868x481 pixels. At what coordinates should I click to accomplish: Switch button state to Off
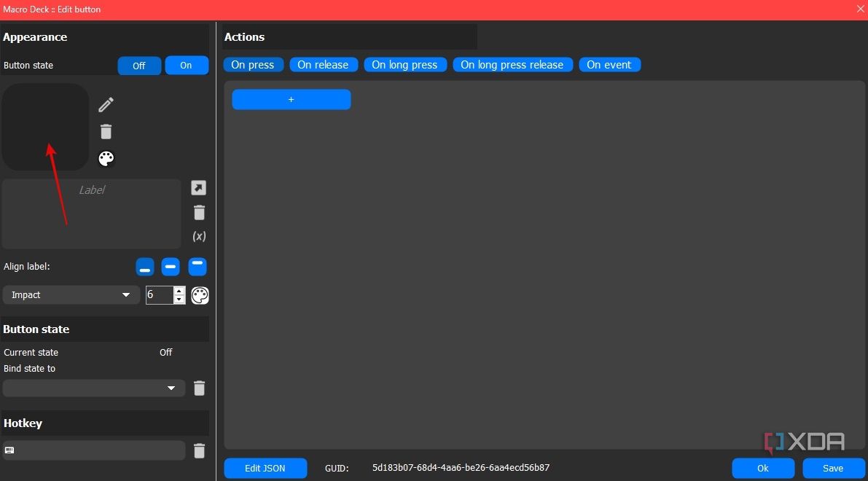pyautogui.click(x=139, y=66)
